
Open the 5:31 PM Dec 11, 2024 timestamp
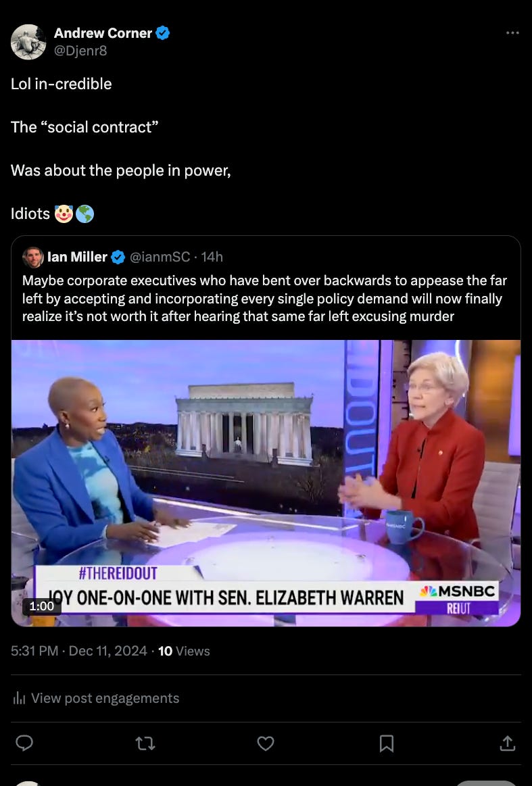tap(78, 651)
